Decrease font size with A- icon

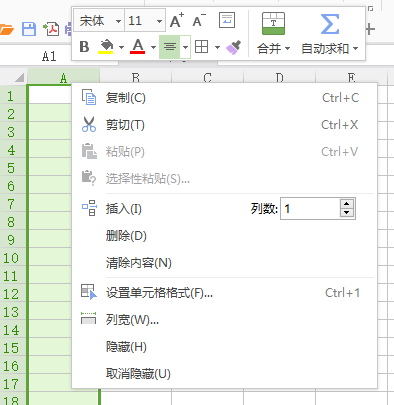click(199, 21)
